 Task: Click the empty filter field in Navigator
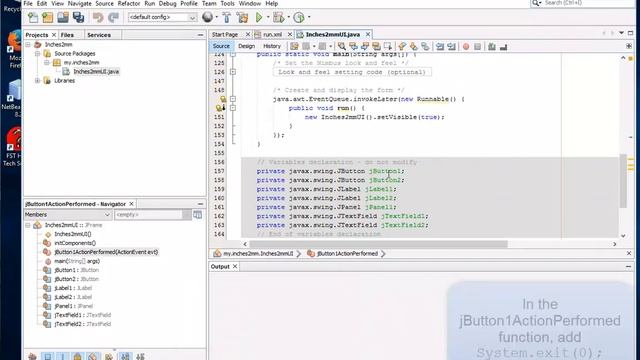pos(148,215)
